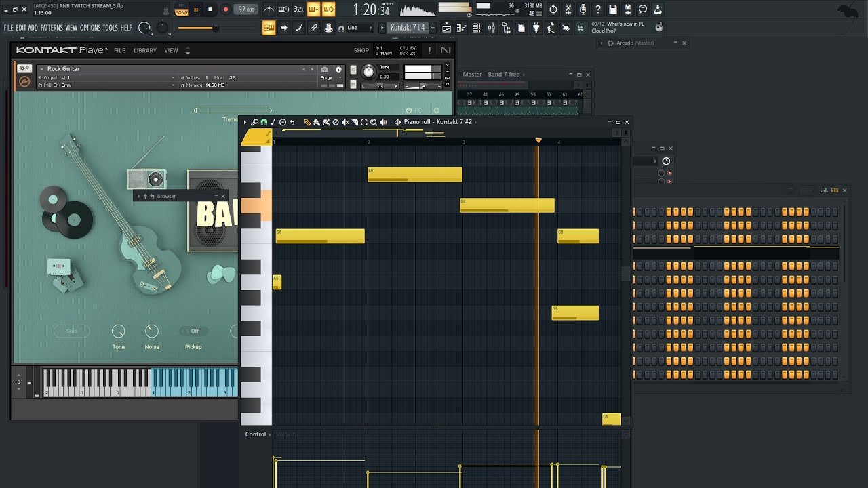Open the news chat bubble icon
The height and width of the screenshot is (488, 868).
point(643,9)
